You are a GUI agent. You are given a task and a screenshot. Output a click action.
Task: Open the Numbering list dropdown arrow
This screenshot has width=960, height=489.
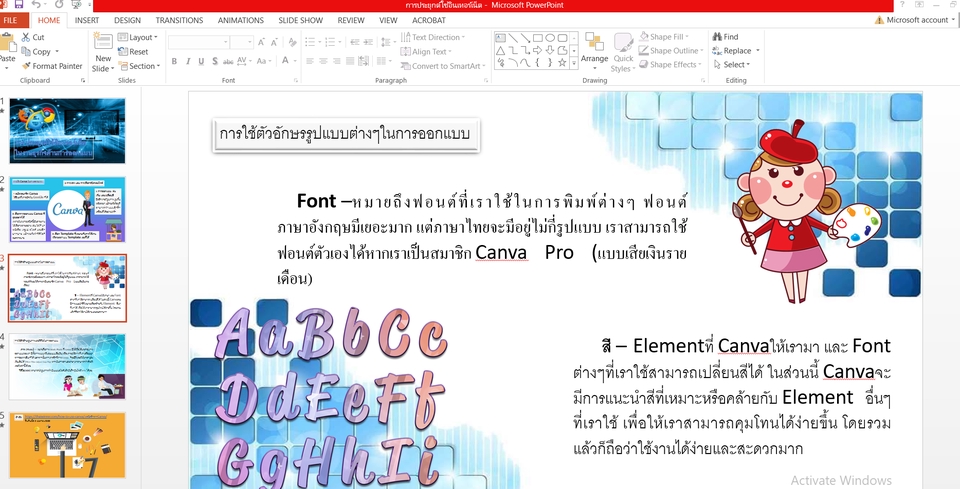[x=341, y=42]
